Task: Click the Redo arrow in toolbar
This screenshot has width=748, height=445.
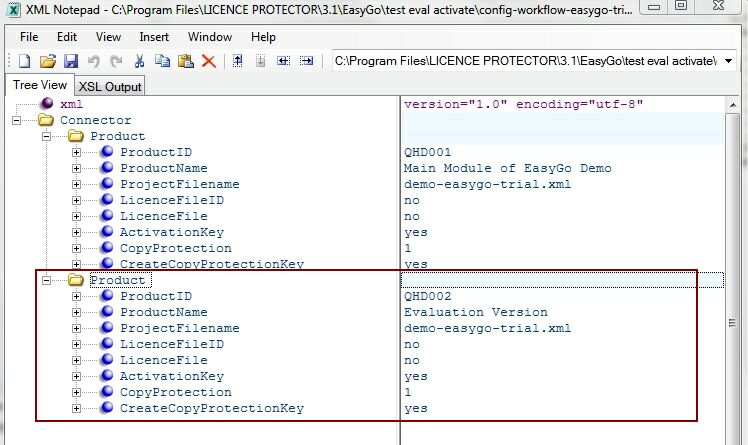Action: [x=116, y=61]
